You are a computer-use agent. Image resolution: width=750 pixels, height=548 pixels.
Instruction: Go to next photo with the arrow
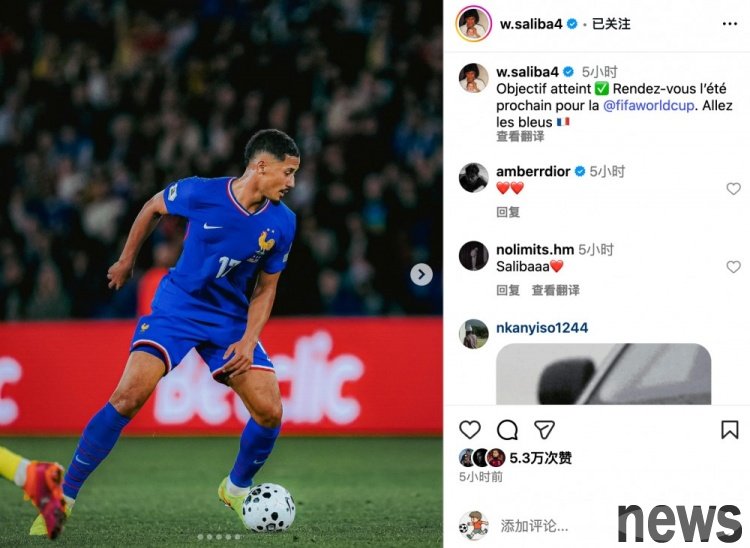point(421,274)
